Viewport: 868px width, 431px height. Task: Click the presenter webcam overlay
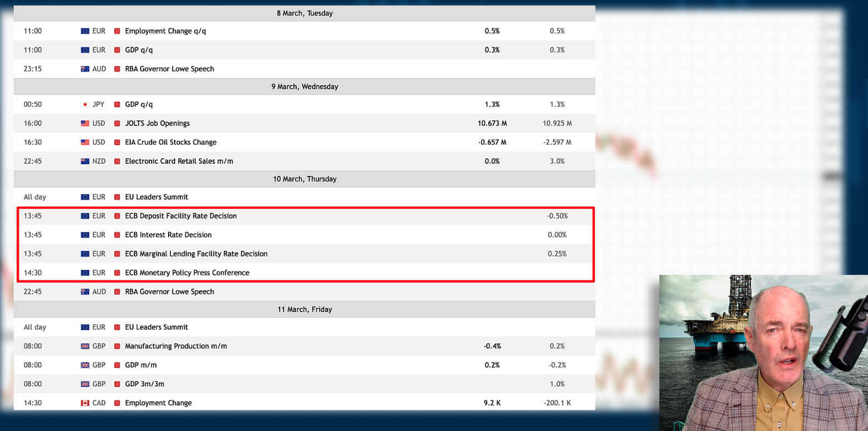click(x=764, y=353)
